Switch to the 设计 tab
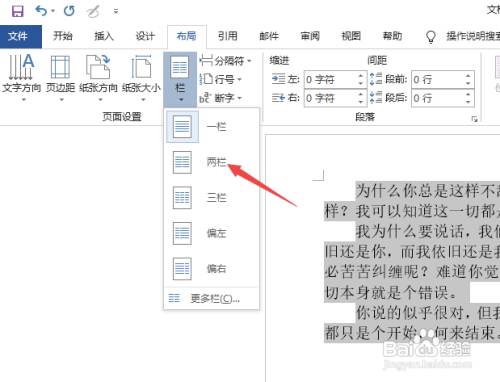This screenshot has height=382, width=500. pos(145,36)
